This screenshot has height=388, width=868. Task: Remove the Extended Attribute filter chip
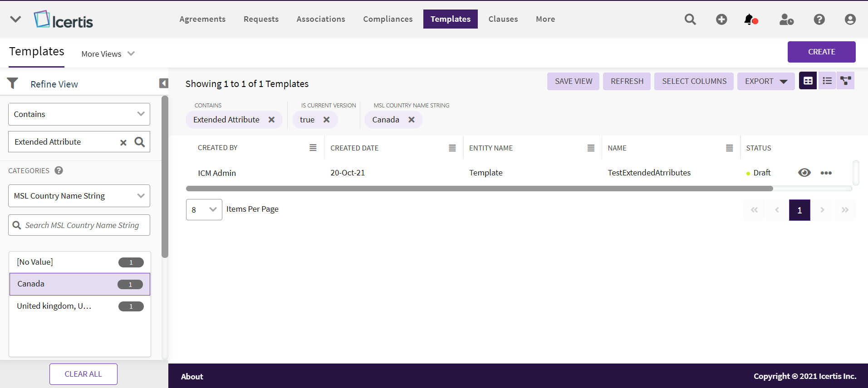click(271, 120)
